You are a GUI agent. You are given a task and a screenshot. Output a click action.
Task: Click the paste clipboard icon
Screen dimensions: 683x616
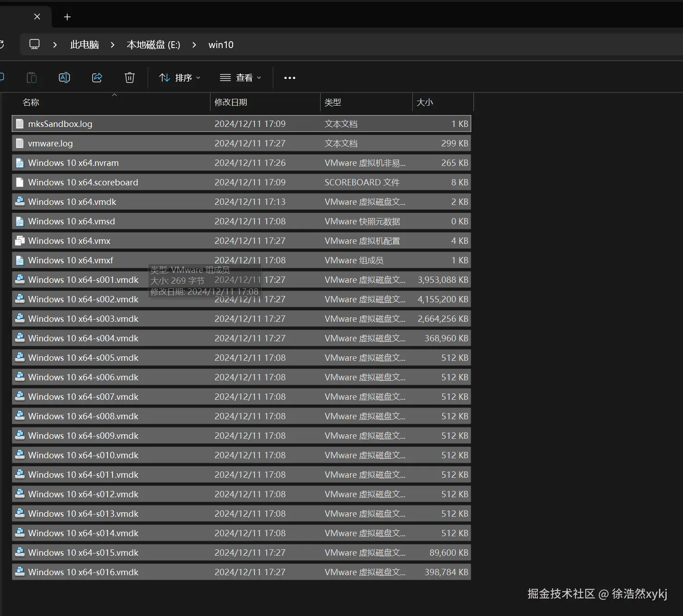point(32,78)
